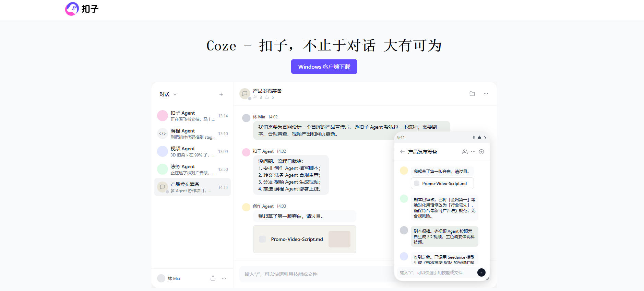644x291 pixels.
Task: Click the 扣子 Agent pink avatar in list
Action: [163, 116]
